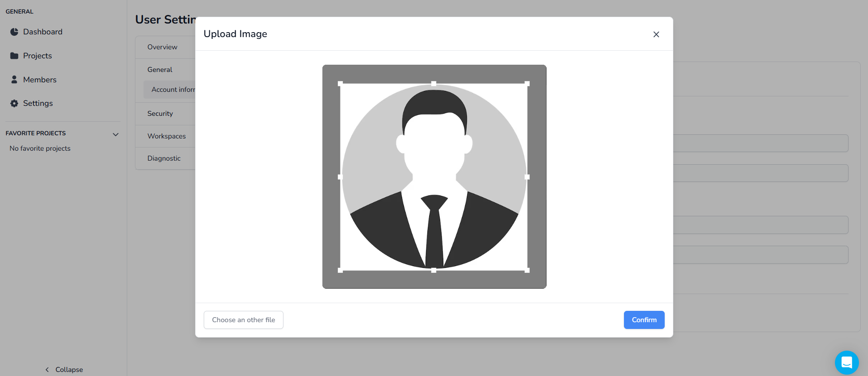Confirm the cropped image upload

pyautogui.click(x=643, y=320)
